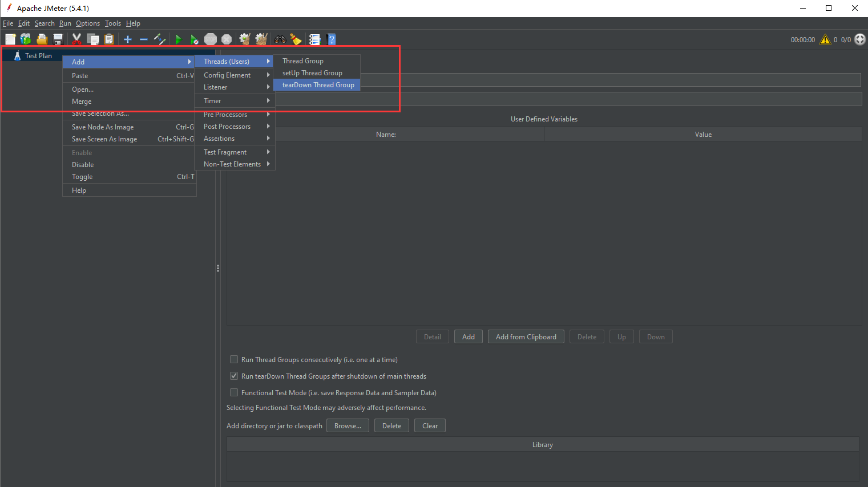Screen dimensions: 868x487
Task: Click the Clear single broom icon
Action: point(245,39)
